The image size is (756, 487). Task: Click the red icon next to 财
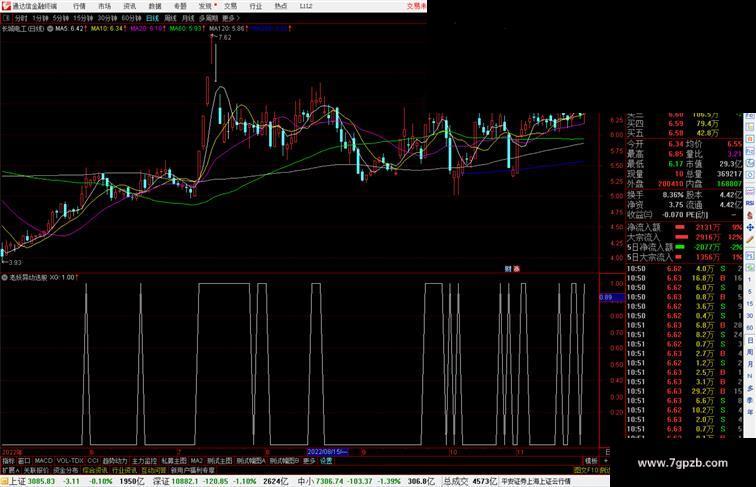516,269
